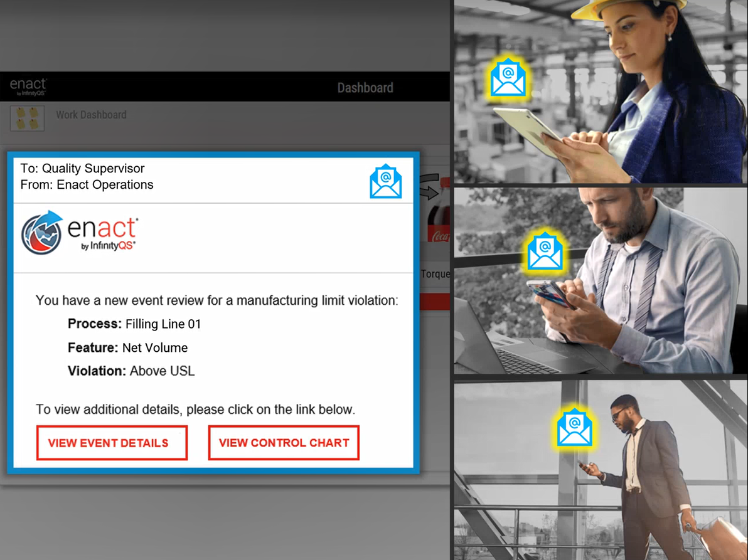Select the Work Dashboard label
This screenshot has width=748, height=560.
point(91,115)
